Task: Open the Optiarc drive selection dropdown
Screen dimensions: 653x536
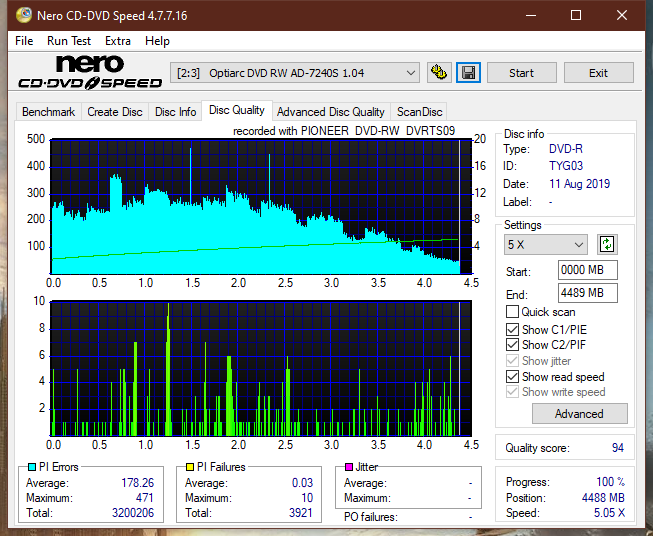Action: 295,73
